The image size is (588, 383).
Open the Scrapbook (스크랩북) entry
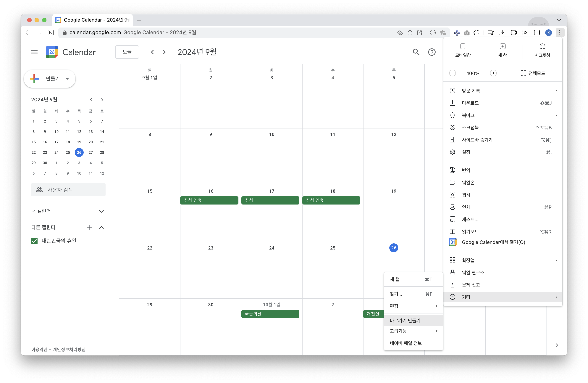[470, 128]
